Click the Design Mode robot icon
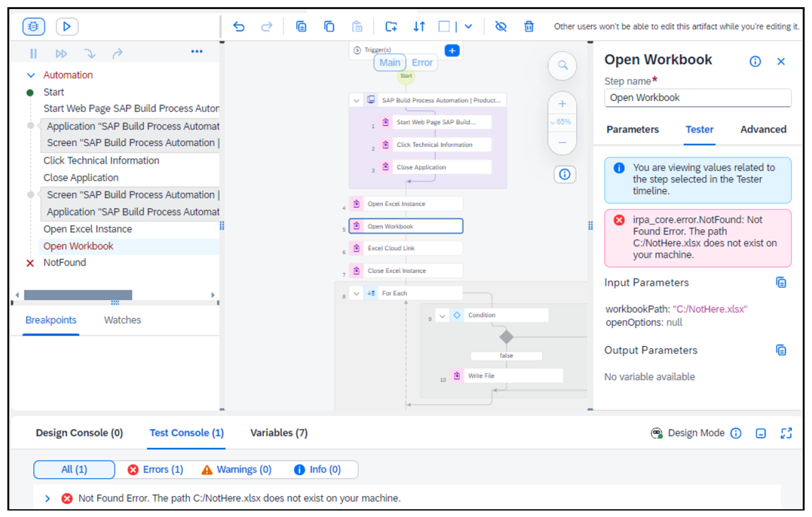 (657, 433)
